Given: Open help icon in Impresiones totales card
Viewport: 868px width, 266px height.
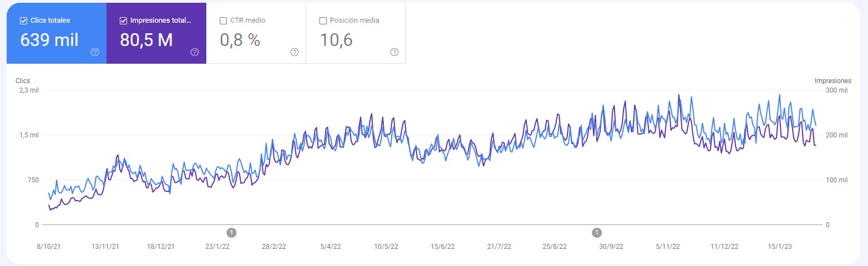Looking at the screenshot, I should tap(195, 52).
